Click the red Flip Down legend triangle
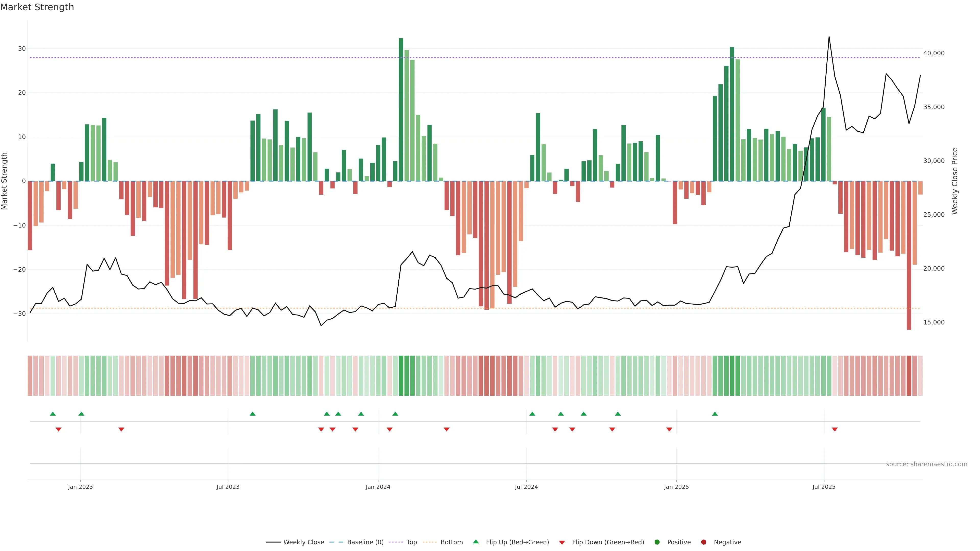Image resolution: width=980 pixels, height=551 pixels. 562,542
